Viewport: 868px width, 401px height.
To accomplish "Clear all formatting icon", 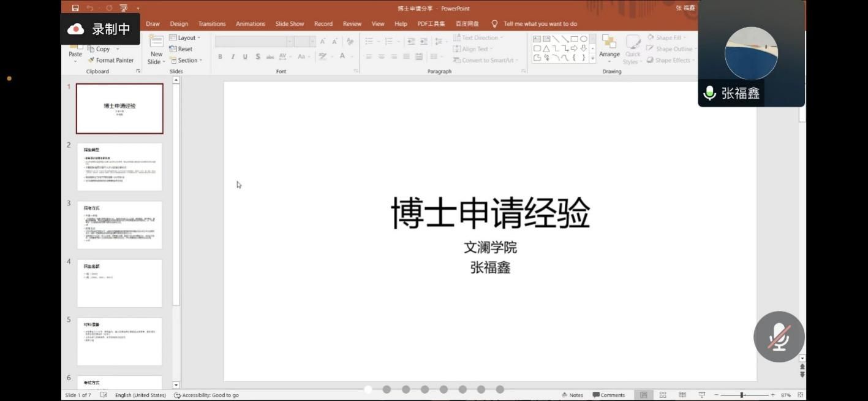I will coord(350,42).
